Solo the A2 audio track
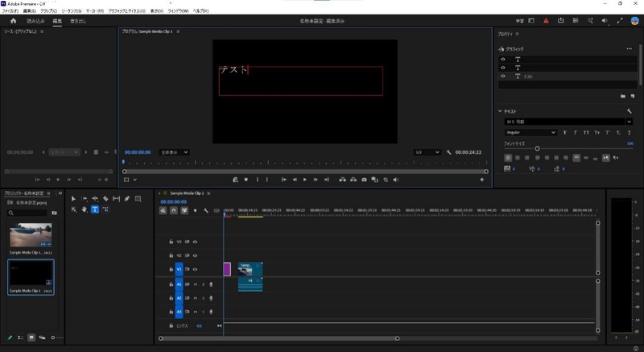644x352 pixels. pyautogui.click(x=203, y=298)
